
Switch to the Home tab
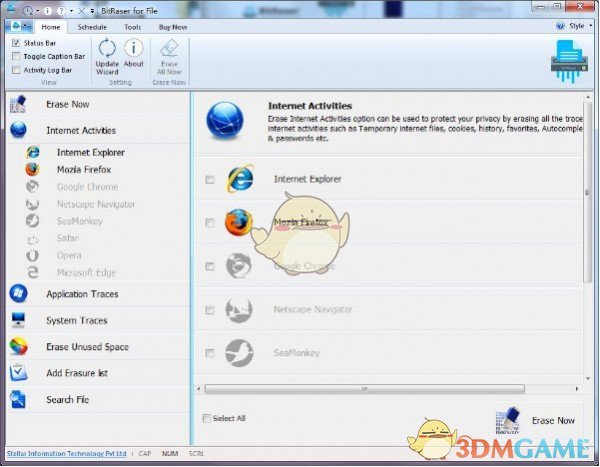pos(51,27)
